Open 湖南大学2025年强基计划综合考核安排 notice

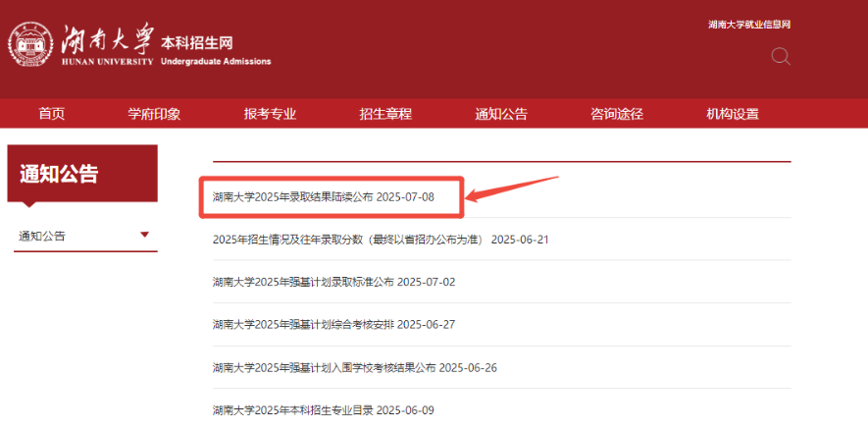point(333,325)
